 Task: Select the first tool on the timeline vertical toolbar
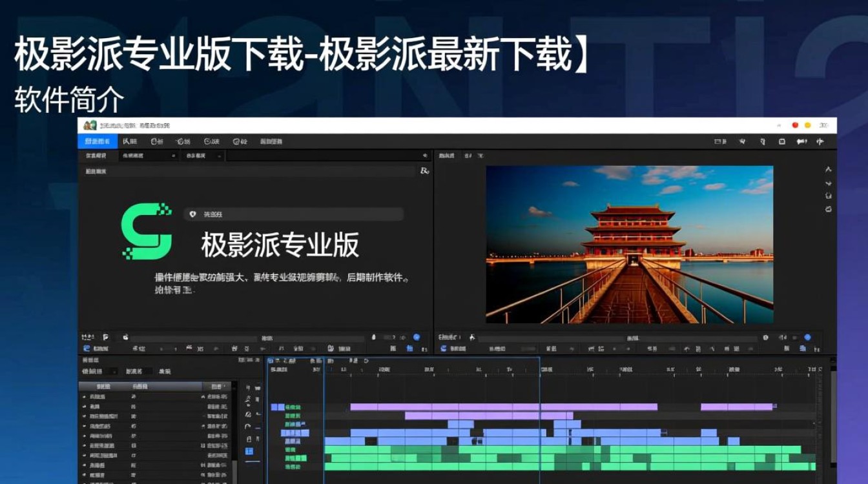(249, 387)
